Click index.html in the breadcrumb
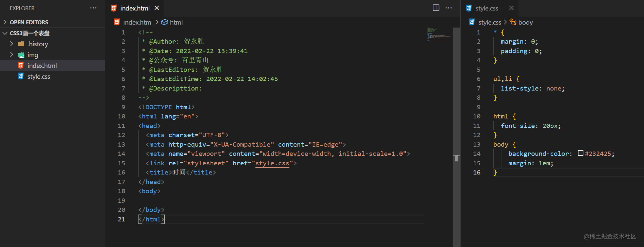 138,22
